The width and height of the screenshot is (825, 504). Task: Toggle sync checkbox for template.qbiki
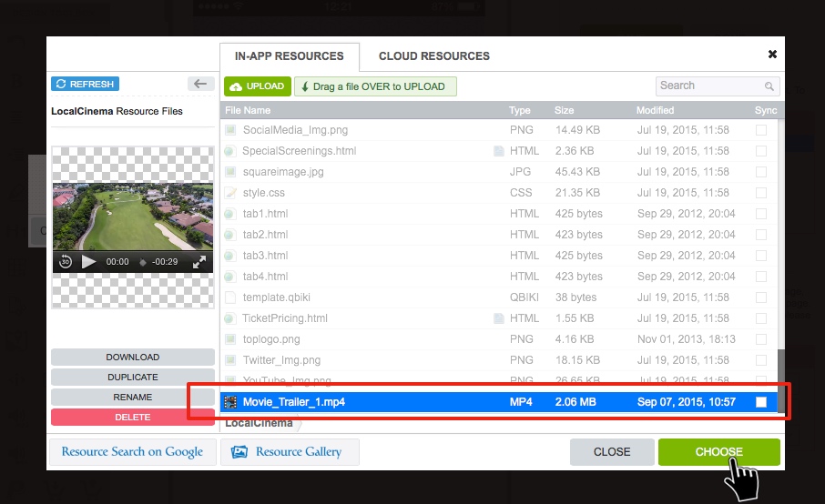pyautogui.click(x=761, y=297)
